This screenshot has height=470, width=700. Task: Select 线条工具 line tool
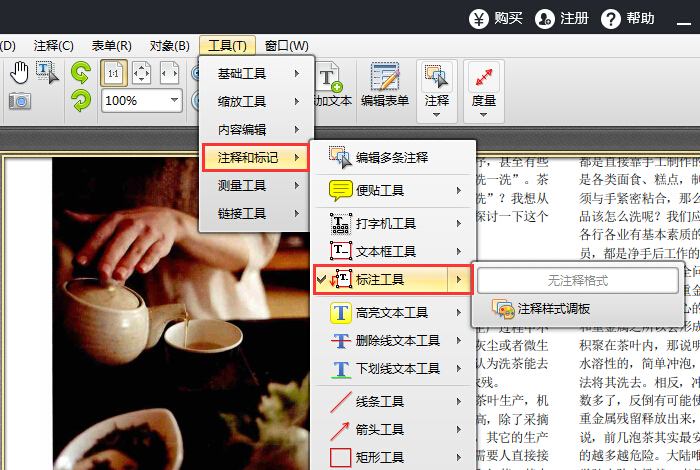point(394,401)
